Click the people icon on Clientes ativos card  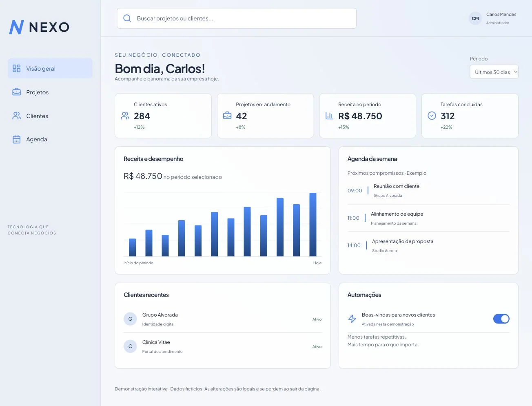(x=125, y=116)
